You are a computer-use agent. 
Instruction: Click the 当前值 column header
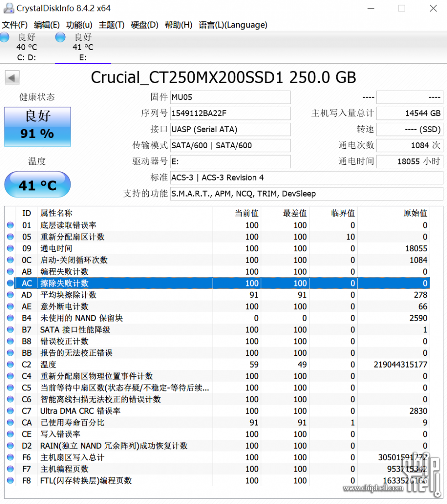tap(237, 213)
